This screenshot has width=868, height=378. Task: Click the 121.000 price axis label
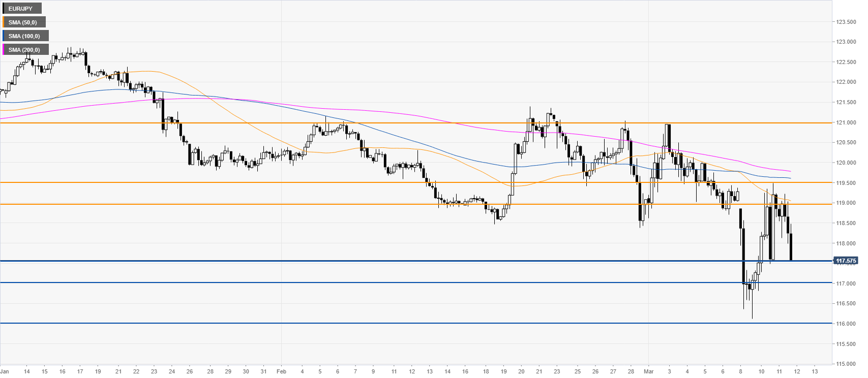pos(846,123)
